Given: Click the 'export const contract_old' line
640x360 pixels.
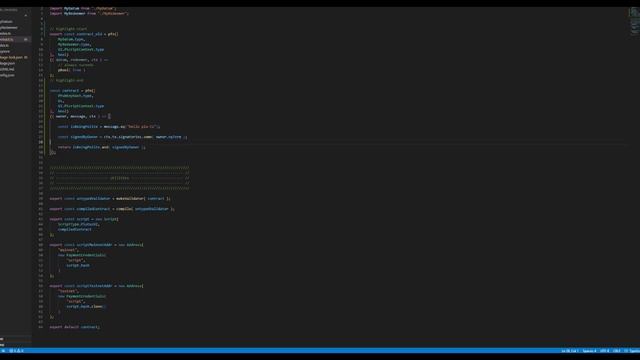Looking at the screenshot, I should pos(84,34).
